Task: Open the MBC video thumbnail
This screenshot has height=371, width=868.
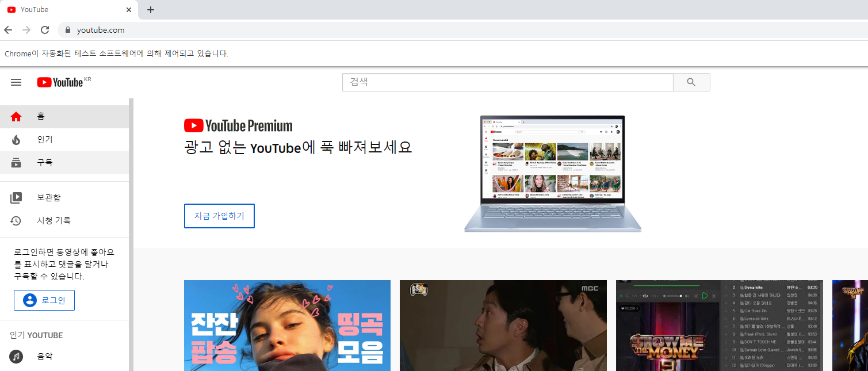Action: 503,326
